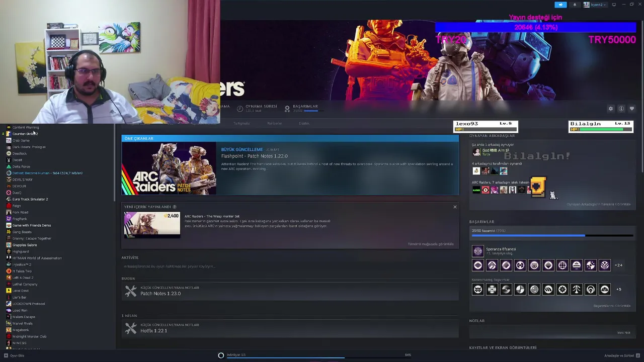Screen dimensions: 644x362
Task: Close the Yeni İçerik Yayınlandı panel
Action: point(455,207)
